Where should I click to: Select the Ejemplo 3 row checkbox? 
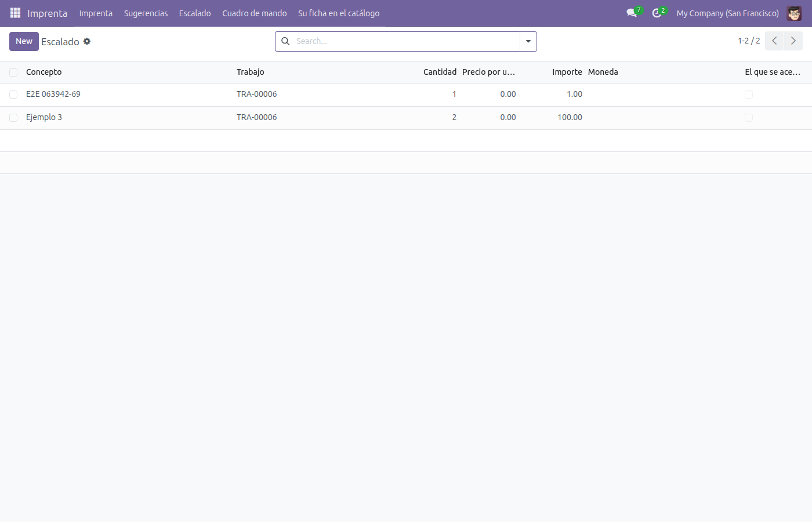[13, 118]
